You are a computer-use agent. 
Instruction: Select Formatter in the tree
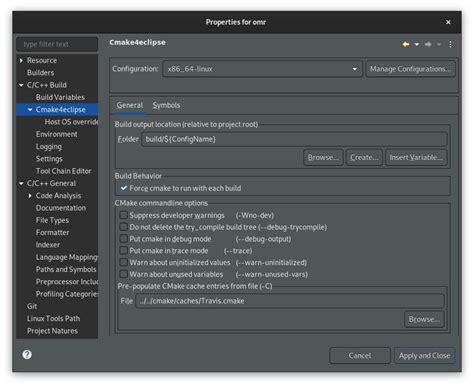[52, 233]
